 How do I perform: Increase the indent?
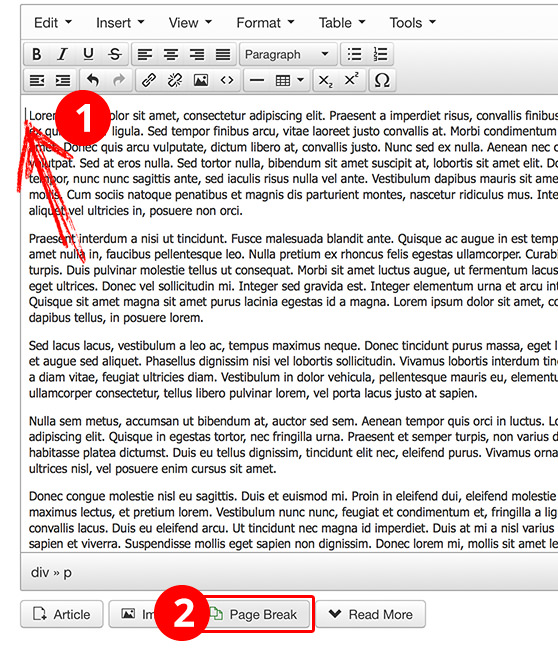tap(63, 80)
